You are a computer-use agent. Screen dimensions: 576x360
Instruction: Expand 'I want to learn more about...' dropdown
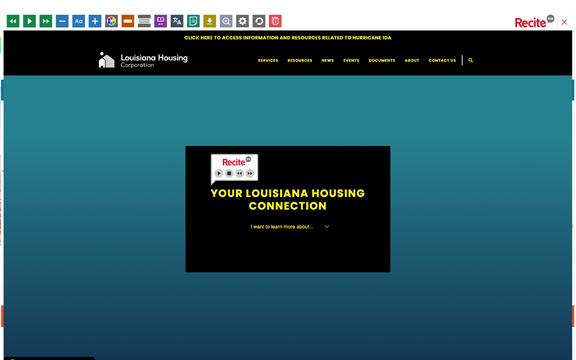[290, 227]
